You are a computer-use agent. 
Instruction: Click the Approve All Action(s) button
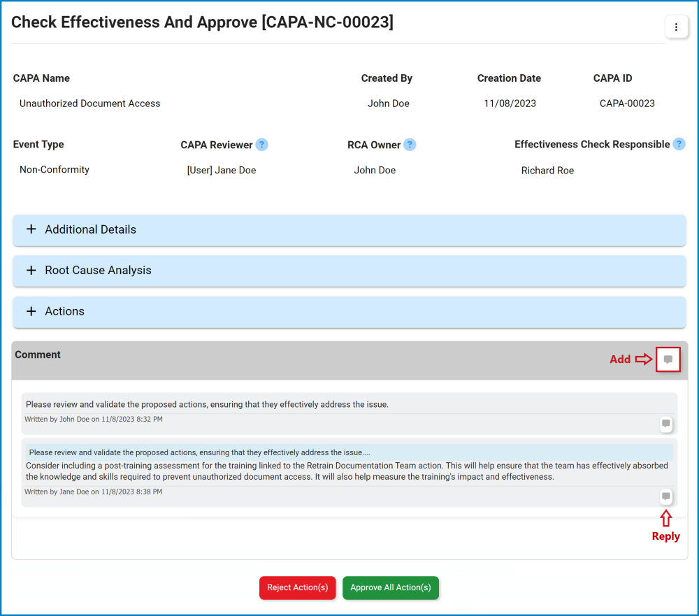[391, 587]
